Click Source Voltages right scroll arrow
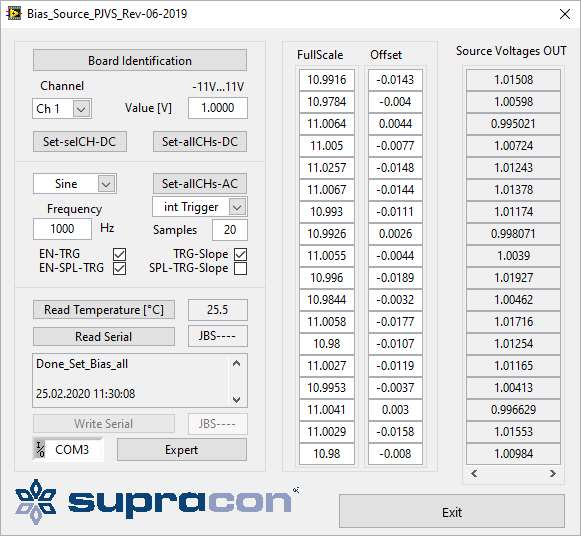The width and height of the screenshot is (581, 536). coord(552,473)
